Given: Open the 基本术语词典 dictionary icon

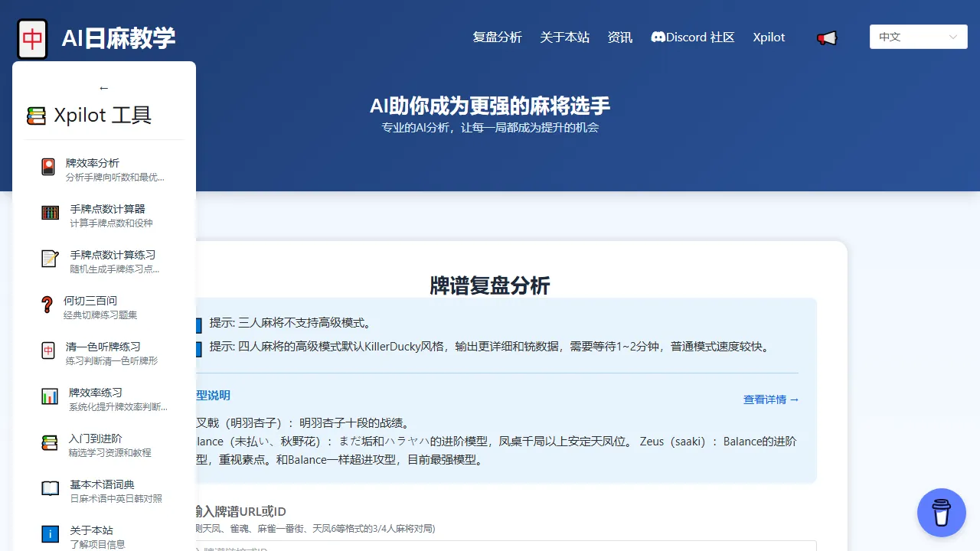Looking at the screenshot, I should click(103, 491).
